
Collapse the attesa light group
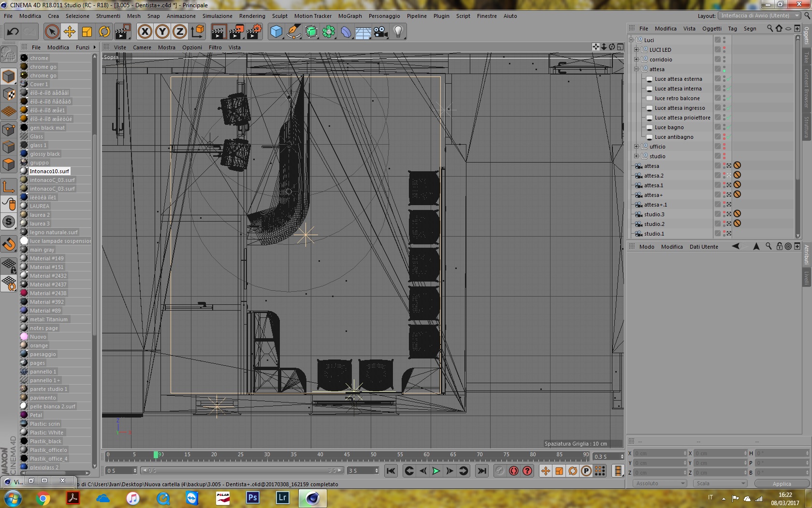[x=637, y=69]
